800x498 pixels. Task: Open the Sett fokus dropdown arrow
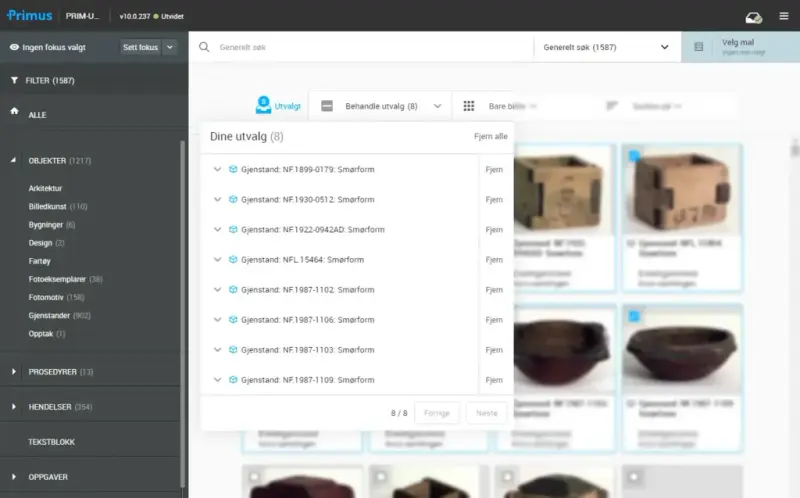coord(169,47)
